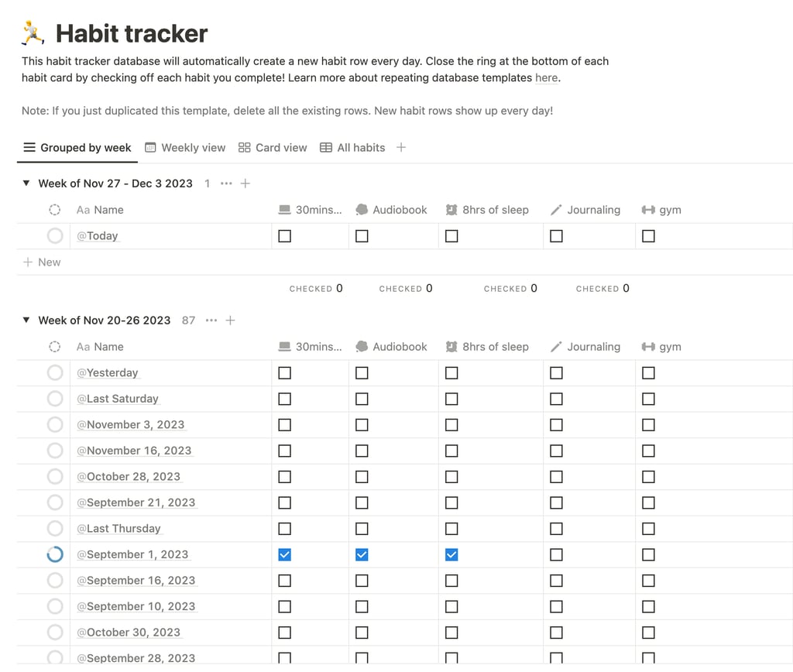Screen dimensions: 793x672
Task: Open options menu for Nov 27 week group
Action: pos(226,183)
